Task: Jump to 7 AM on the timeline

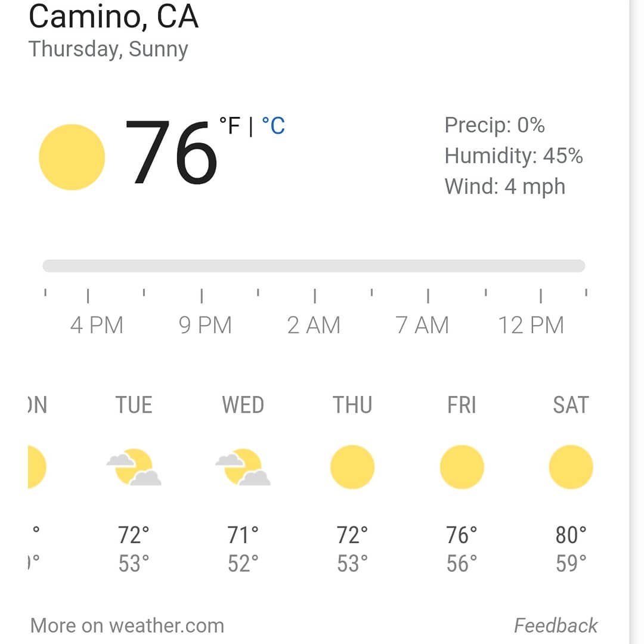Action: [422, 326]
